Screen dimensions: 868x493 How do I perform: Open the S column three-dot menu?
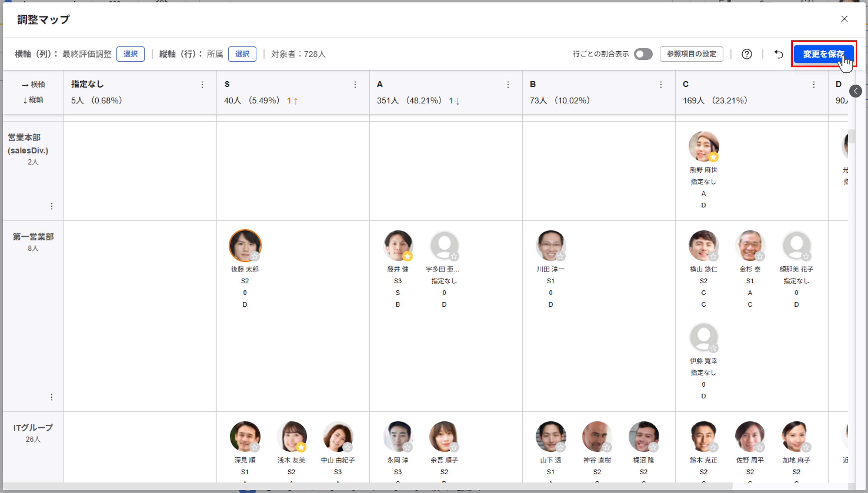tap(355, 85)
